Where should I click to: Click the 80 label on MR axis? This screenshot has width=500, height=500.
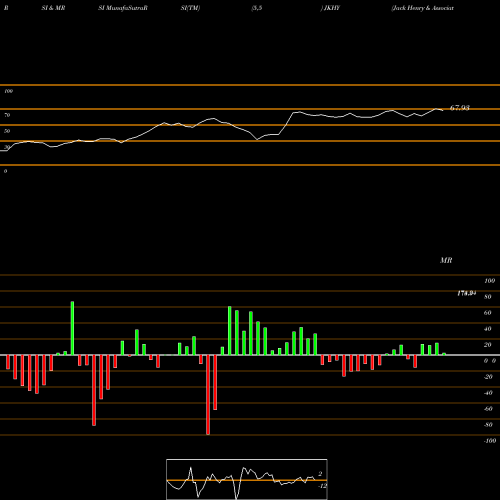click(x=488, y=297)
